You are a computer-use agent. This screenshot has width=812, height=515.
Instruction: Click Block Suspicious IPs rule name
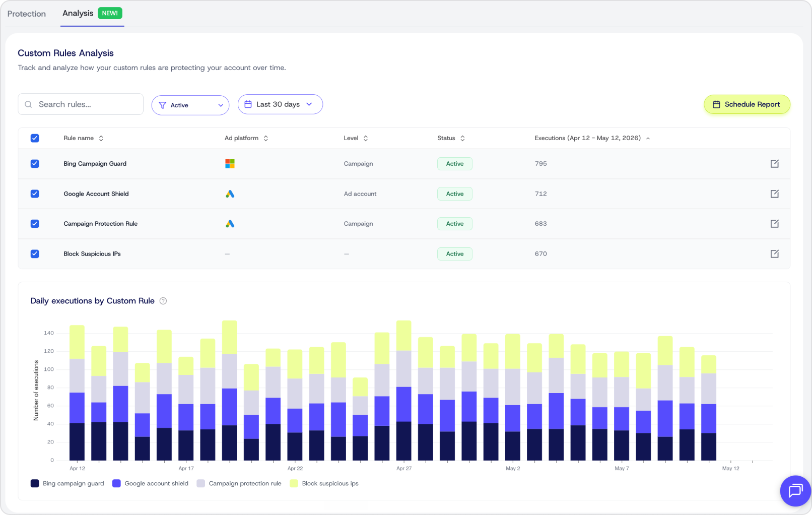[x=92, y=254]
